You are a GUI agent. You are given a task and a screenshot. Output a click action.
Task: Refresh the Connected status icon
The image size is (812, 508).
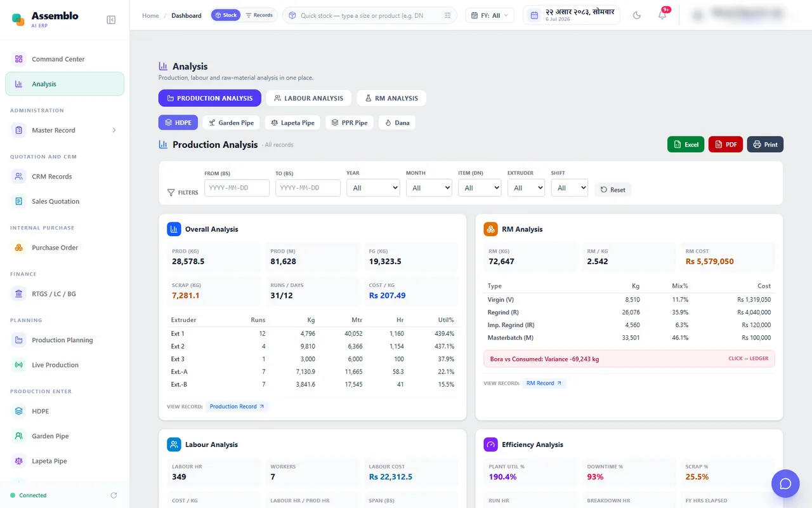(x=114, y=495)
